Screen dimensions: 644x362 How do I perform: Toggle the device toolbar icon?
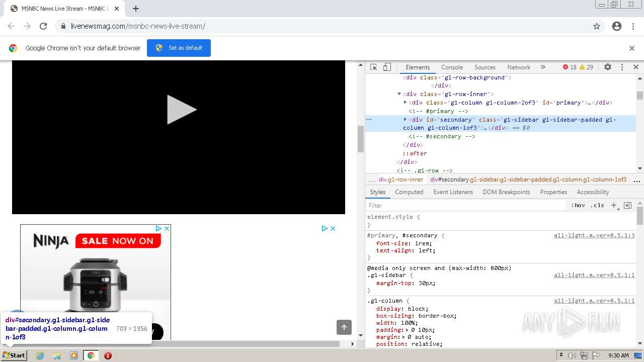click(x=387, y=67)
